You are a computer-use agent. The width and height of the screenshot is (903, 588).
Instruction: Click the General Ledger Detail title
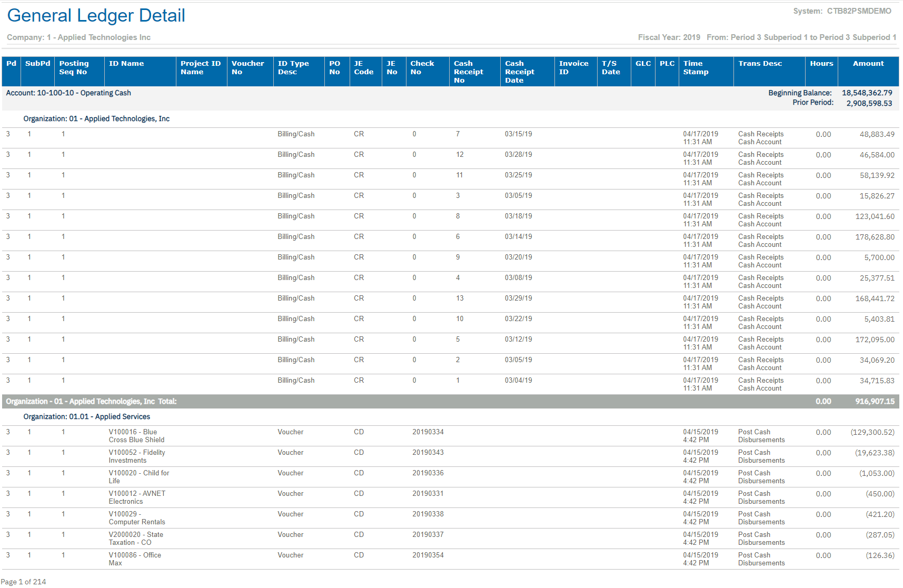96,16
